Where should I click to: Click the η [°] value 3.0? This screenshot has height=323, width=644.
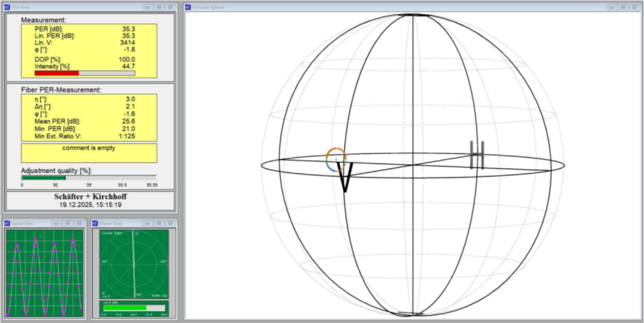click(131, 99)
